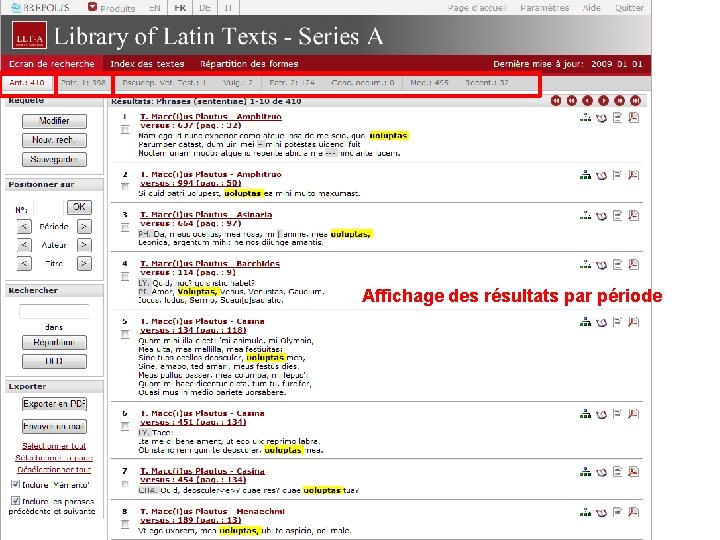Open the Patr. 1: 398 period tab
Viewport: 720px width, 540px height.
click(x=84, y=83)
